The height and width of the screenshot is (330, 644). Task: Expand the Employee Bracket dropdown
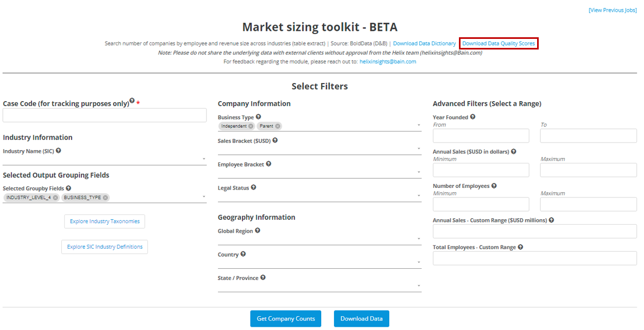[319, 172]
